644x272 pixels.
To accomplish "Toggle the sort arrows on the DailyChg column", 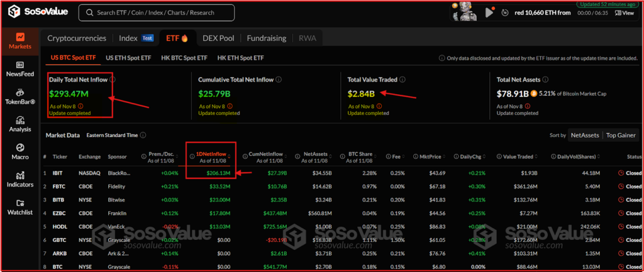I will coord(485,156).
